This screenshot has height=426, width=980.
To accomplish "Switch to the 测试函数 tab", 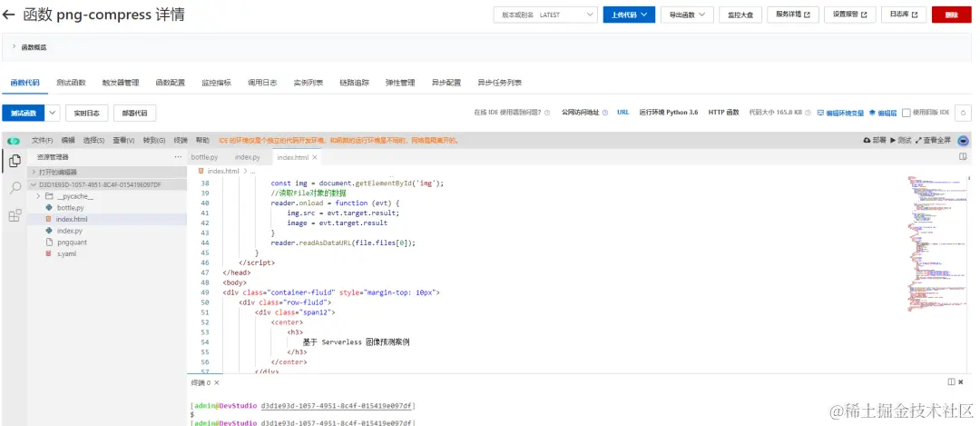I will tap(71, 83).
